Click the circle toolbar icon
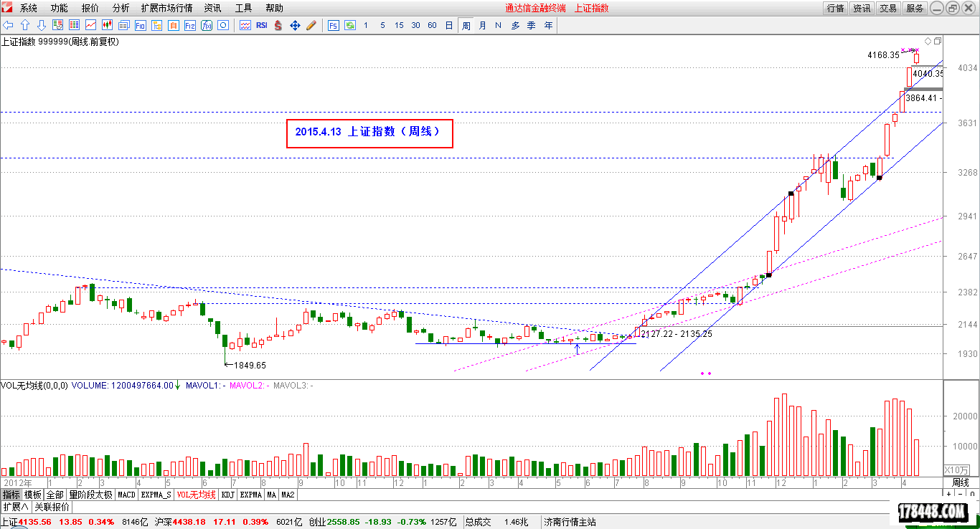This screenshot has height=529, width=980. (223, 25)
